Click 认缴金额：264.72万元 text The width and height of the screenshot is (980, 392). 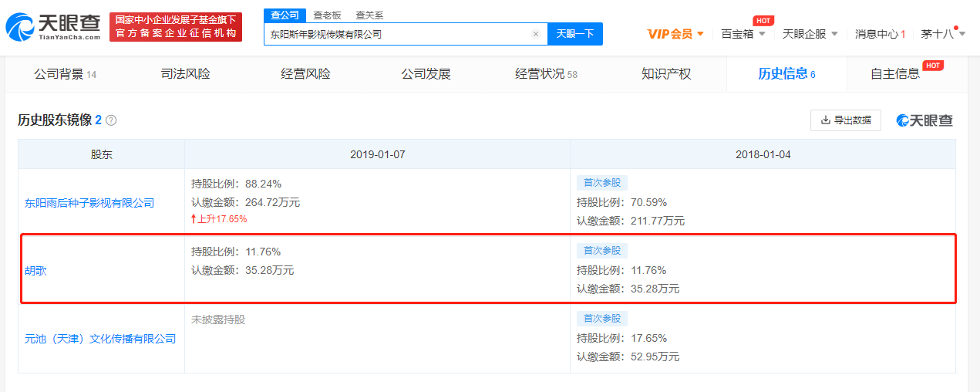[x=245, y=203]
